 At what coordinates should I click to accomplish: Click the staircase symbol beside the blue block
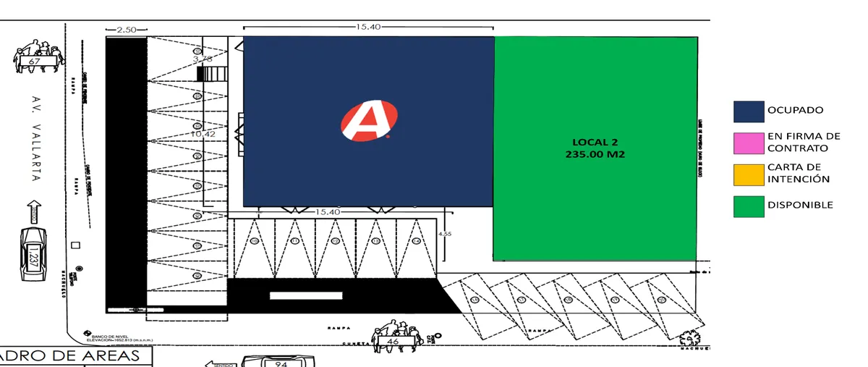click(x=212, y=73)
